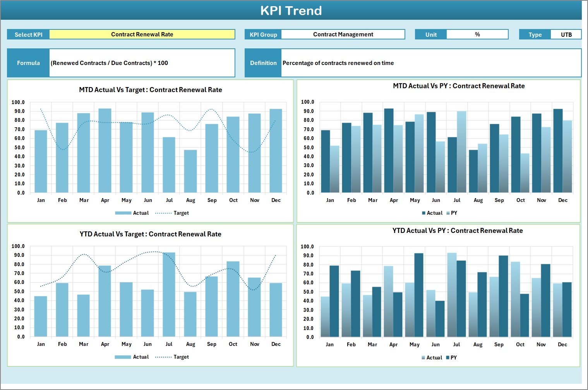Click the Formula label header

tap(28, 63)
